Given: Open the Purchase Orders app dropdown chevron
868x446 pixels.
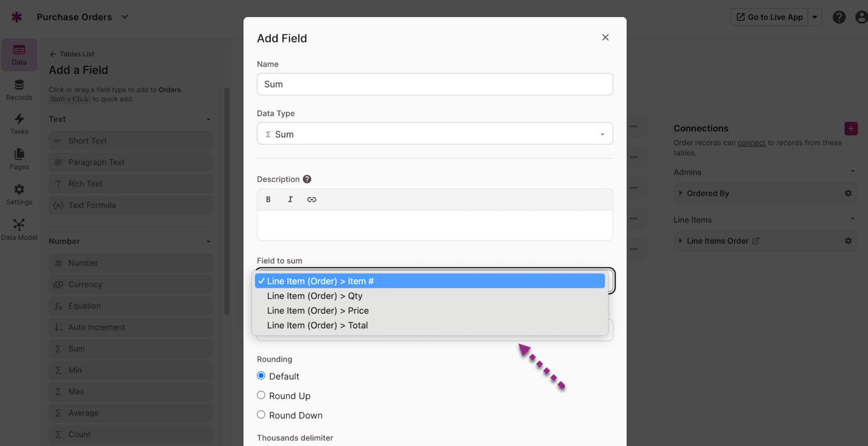Looking at the screenshot, I should [x=125, y=17].
